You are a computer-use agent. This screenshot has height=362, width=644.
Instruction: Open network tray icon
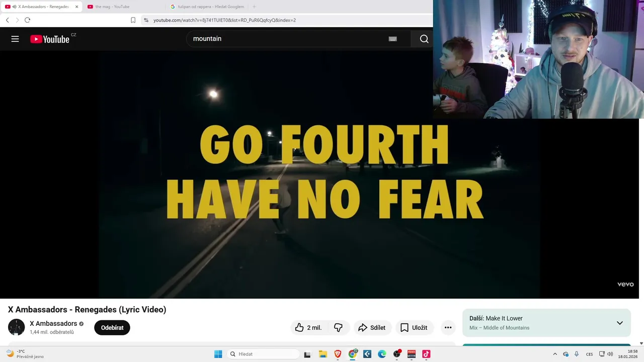[602, 354]
